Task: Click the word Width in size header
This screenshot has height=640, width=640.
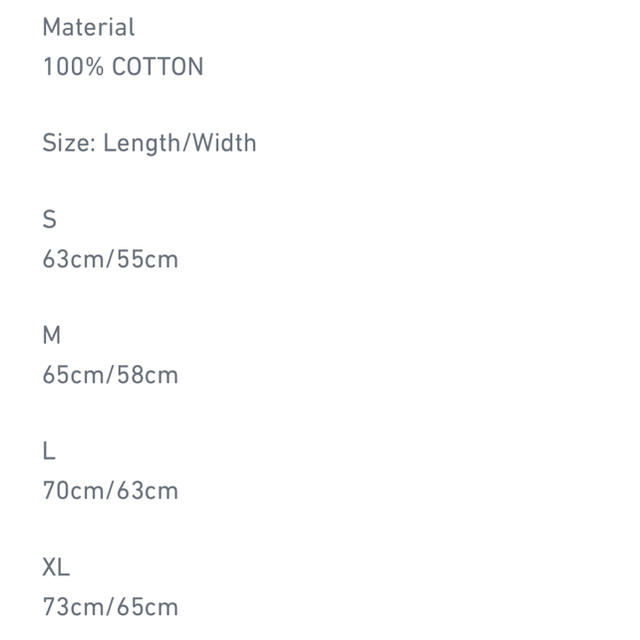Action: pyautogui.click(x=224, y=143)
